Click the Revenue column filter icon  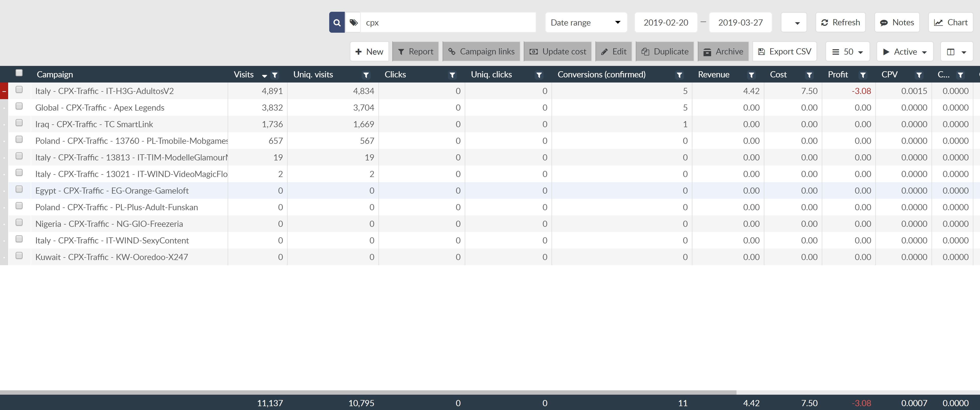[x=751, y=75]
